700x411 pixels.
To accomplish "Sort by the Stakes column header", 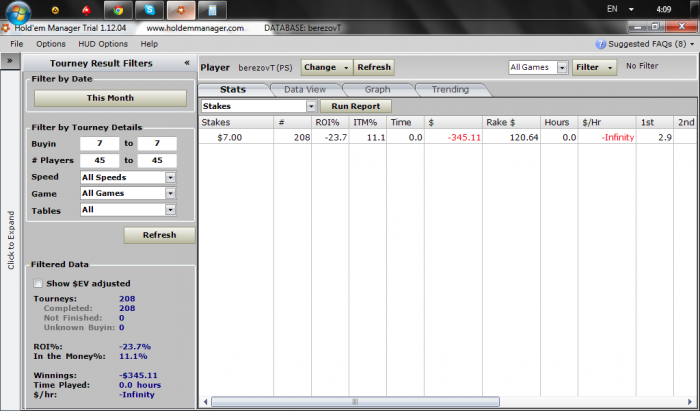I will 236,122.
